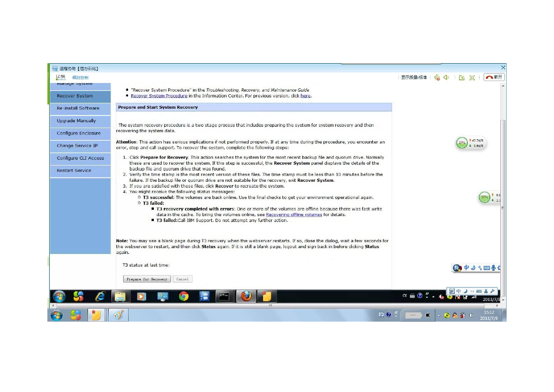Click the green shrink window icon

coord(462,78)
